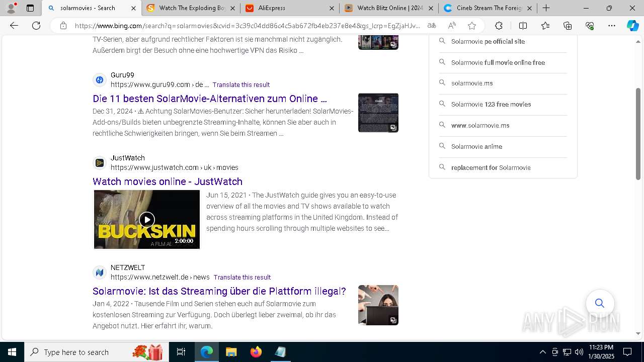Image resolution: width=644 pixels, height=362 pixels.
Task: Switch to Cineb Stream The Foreigner tab
Action: (x=487, y=8)
